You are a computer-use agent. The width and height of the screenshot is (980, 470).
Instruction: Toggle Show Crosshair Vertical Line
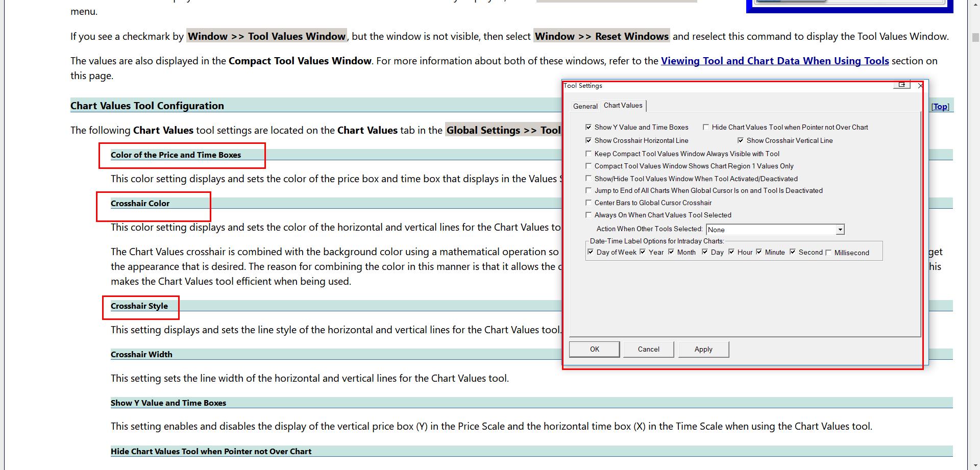click(741, 140)
